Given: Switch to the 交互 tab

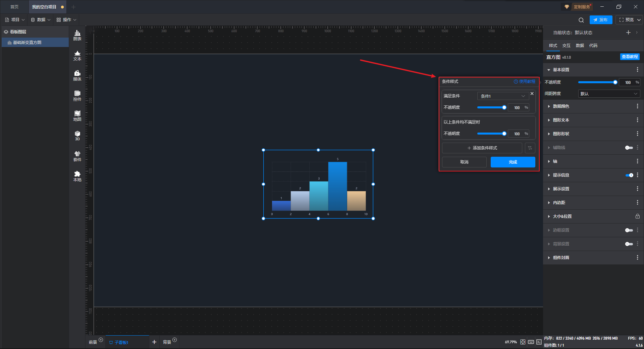Looking at the screenshot, I should pos(566,46).
